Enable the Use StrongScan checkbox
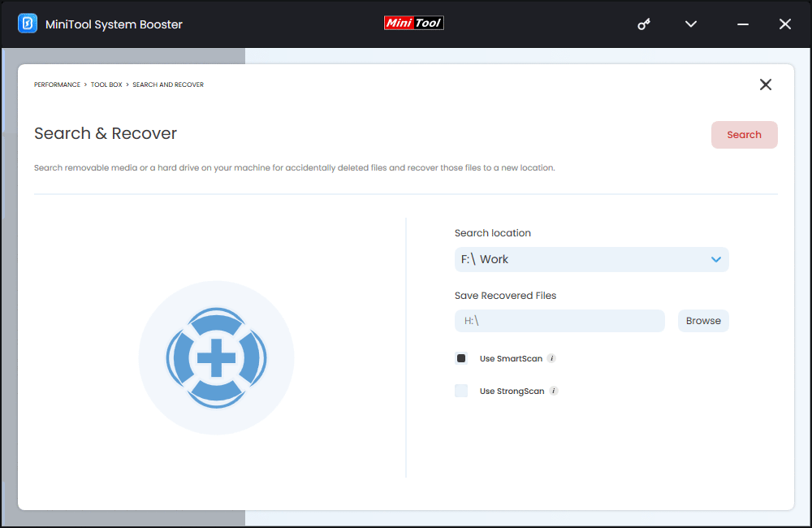Screen dimensions: 812x528 [x=461, y=391]
